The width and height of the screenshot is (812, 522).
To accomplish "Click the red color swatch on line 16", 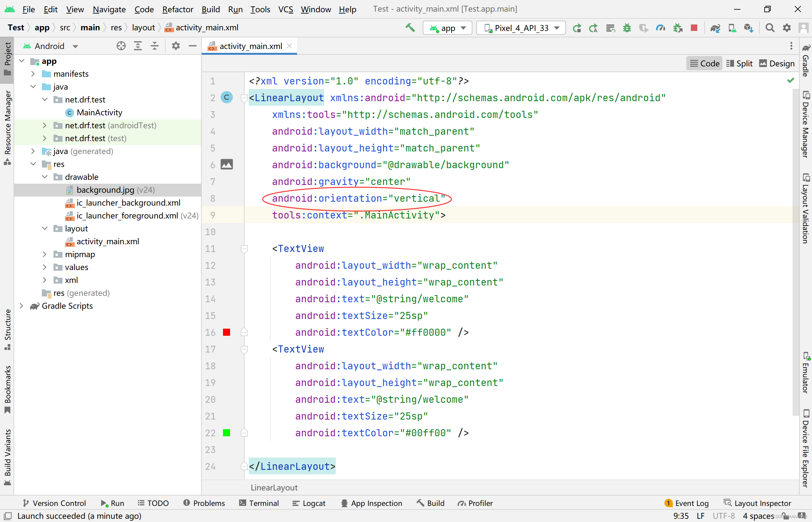I will pos(227,333).
